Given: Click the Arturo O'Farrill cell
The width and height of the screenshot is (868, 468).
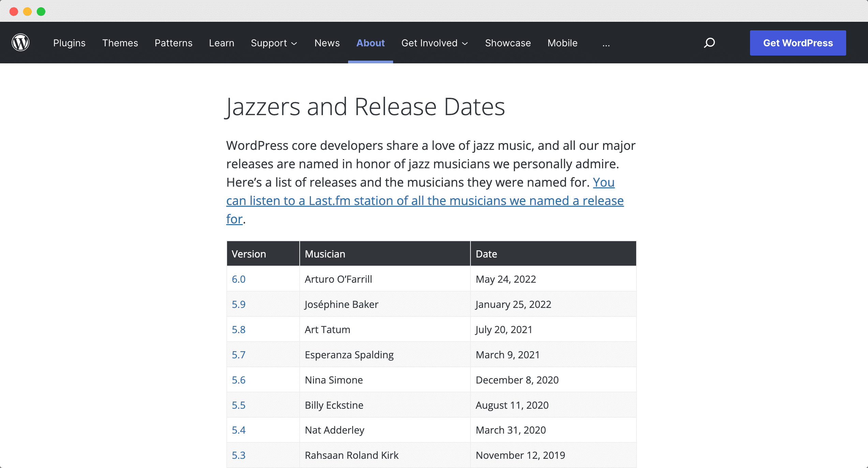Looking at the screenshot, I should pyautogui.click(x=385, y=279).
